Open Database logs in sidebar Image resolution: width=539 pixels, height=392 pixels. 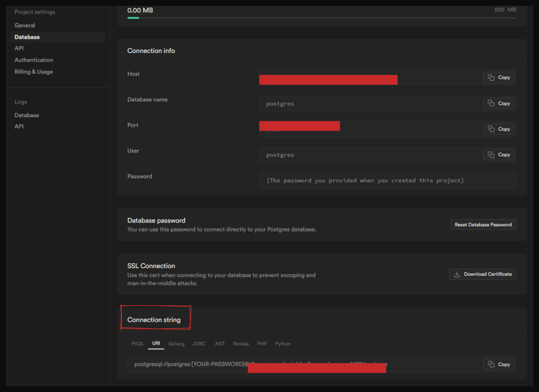pyautogui.click(x=27, y=115)
